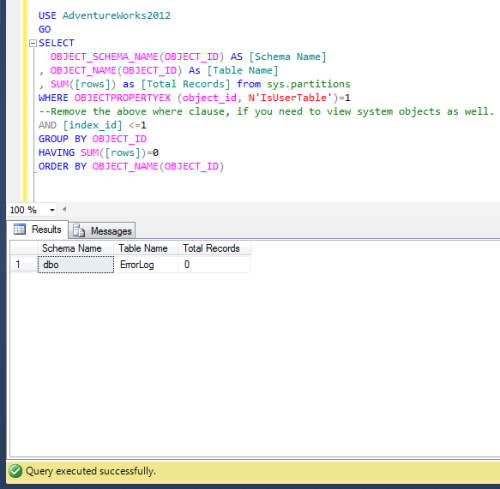Select the dbo cell
500x489 pixels.
tap(76, 265)
